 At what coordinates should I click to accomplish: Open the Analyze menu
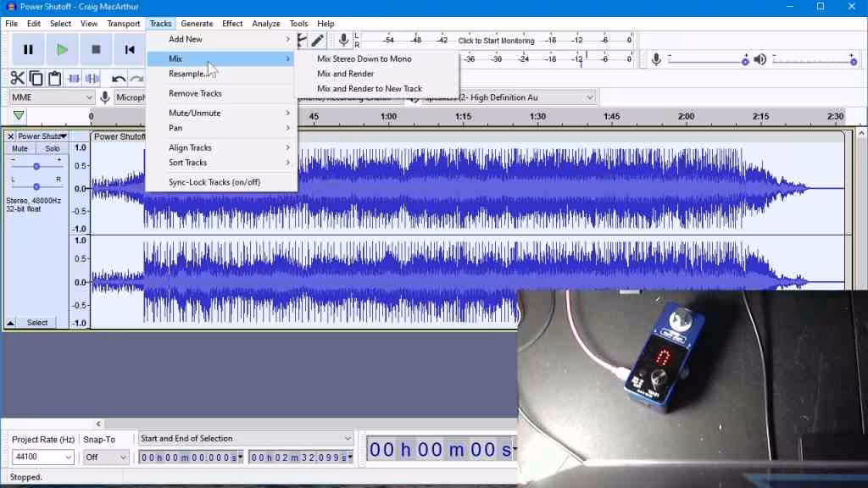(266, 24)
